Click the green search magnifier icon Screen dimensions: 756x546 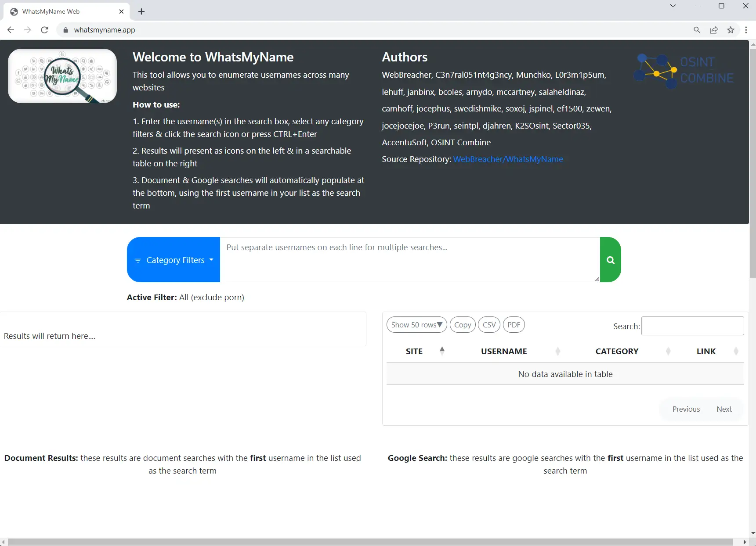[610, 260]
